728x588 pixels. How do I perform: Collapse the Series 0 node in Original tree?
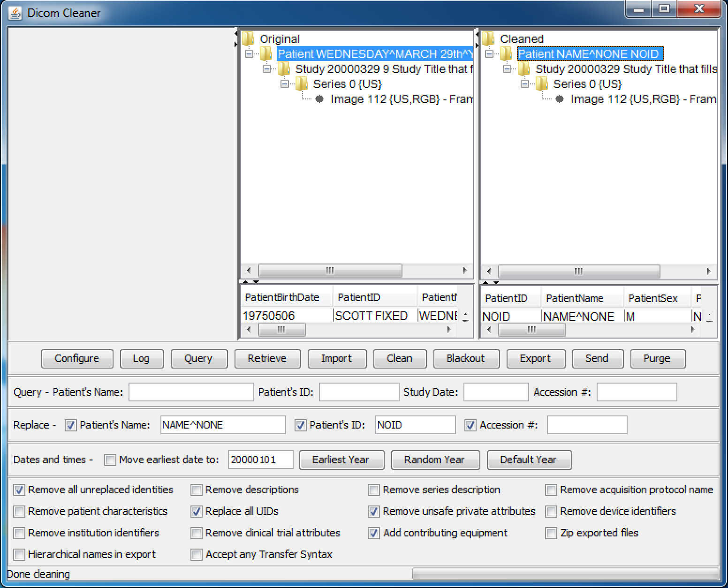pyautogui.click(x=285, y=84)
